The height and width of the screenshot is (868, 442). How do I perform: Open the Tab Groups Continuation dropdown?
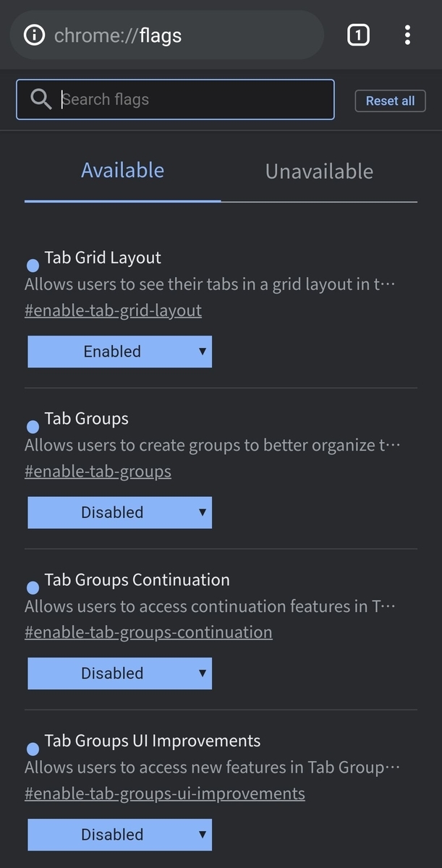[x=119, y=673]
